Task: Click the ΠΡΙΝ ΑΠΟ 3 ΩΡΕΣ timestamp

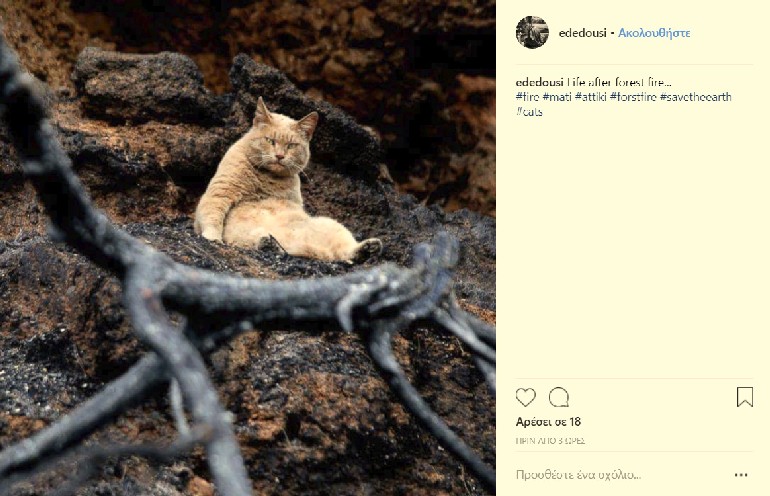Action: coord(550,440)
